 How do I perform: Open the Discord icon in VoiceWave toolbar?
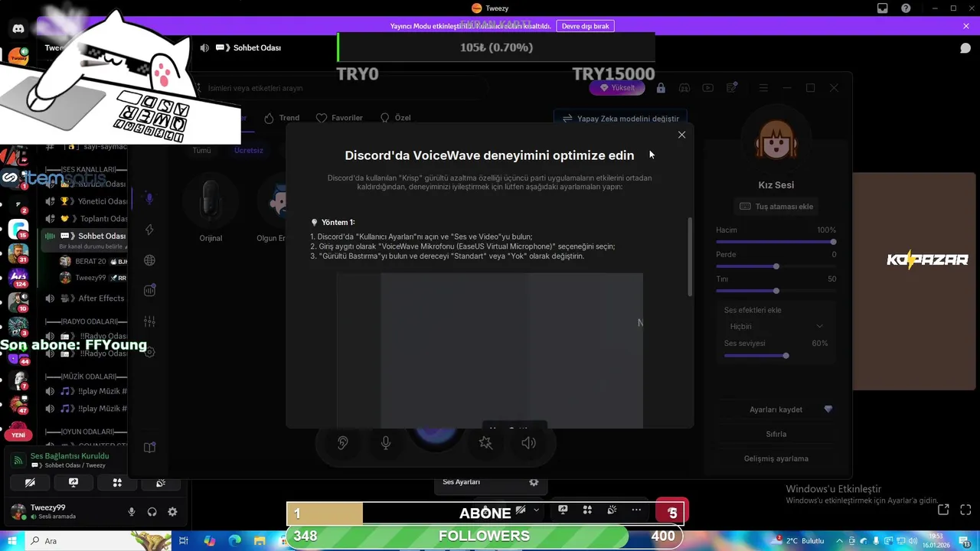point(685,88)
